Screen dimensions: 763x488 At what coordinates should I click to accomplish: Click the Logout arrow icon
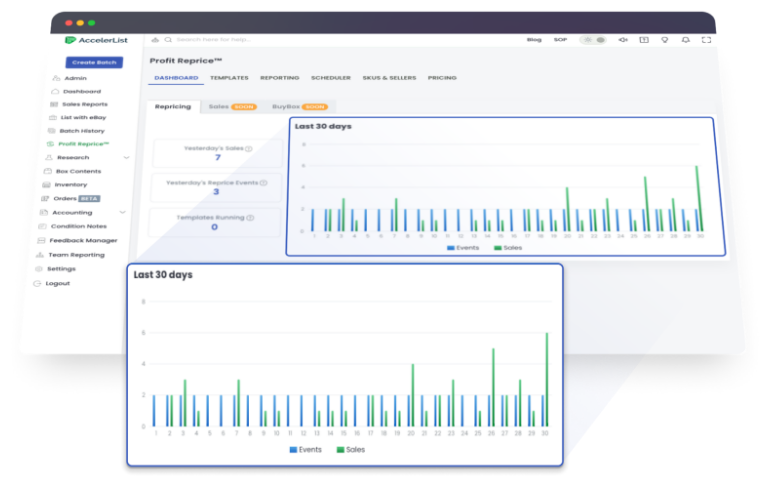coord(37,284)
